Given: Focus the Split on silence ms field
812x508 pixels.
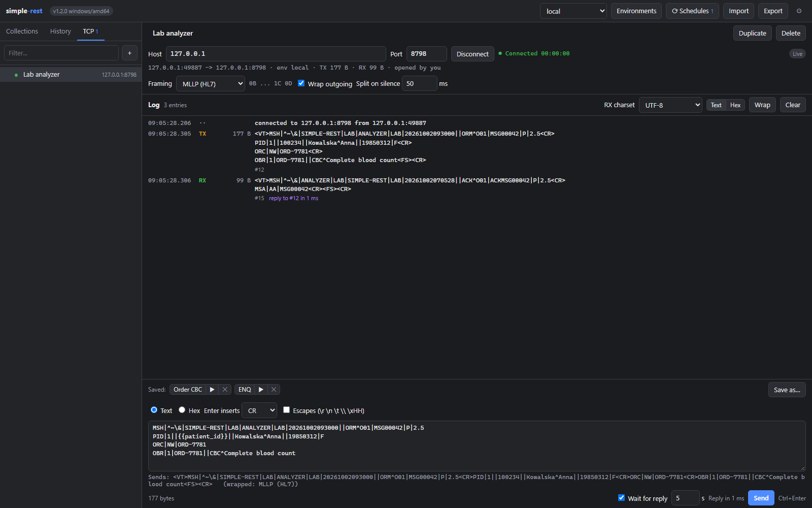Looking at the screenshot, I should point(419,83).
